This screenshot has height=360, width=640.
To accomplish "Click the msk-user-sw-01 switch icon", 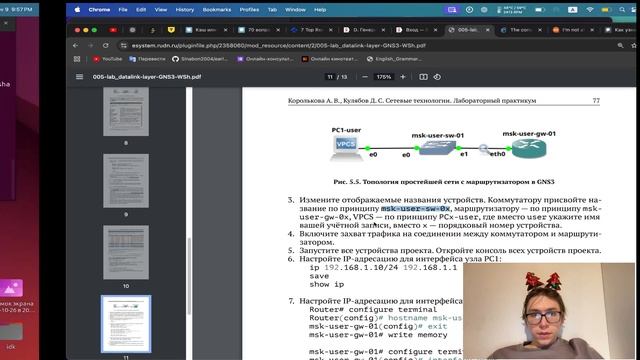I will pos(437,148).
